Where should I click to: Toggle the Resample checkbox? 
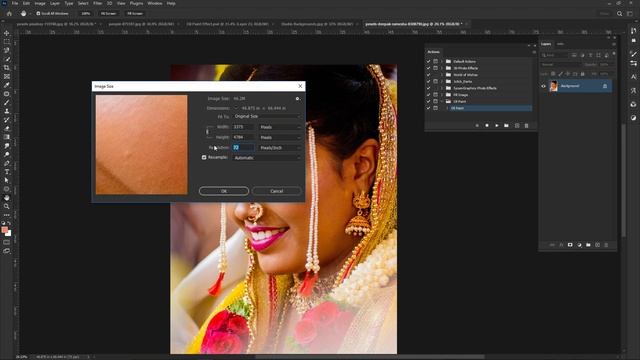[204, 157]
